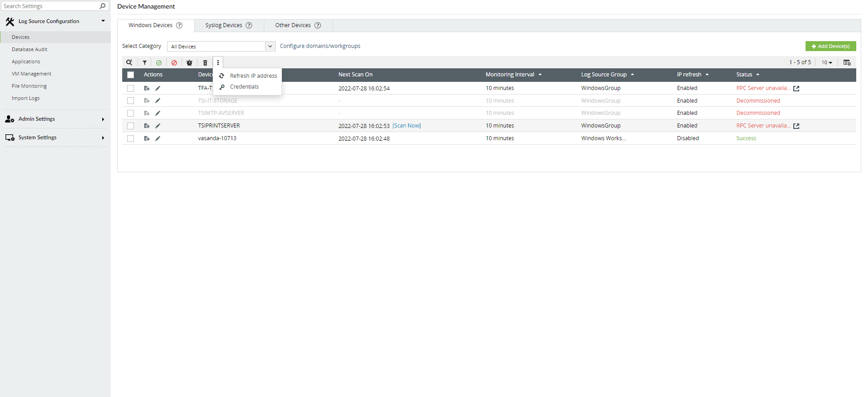This screenshot has width=868, height=397.
Task: Sort by Log Source Group column
Action: [x=608, y=75]
